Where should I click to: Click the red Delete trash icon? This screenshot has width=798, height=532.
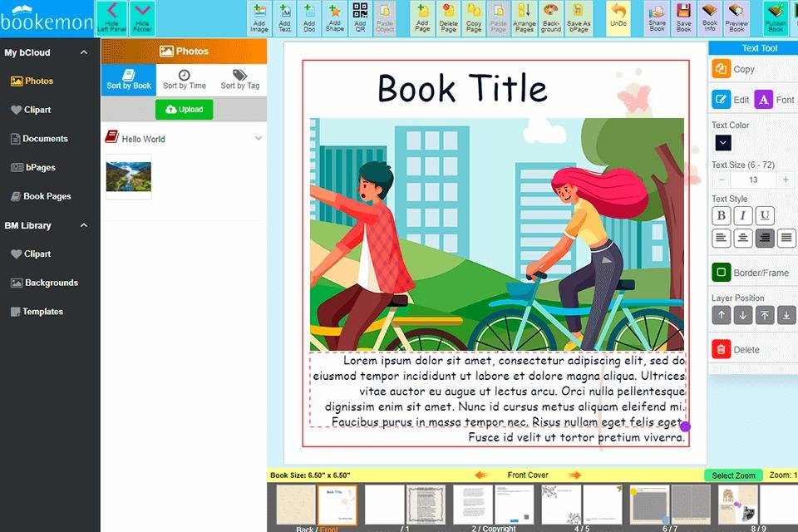[721, 350]
